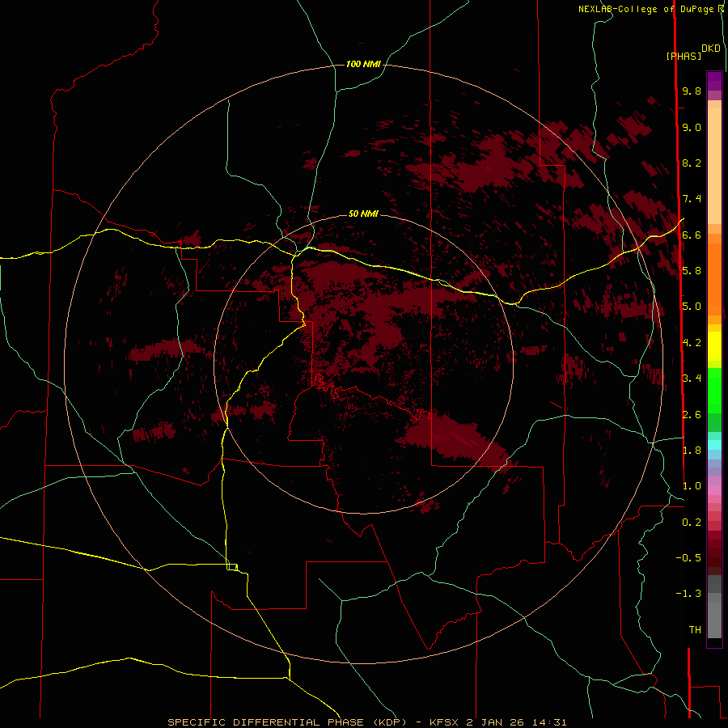Pick the yellow color bar segment
The width and height of the screenshot is (728, 728).
click(x=714, y=346)
